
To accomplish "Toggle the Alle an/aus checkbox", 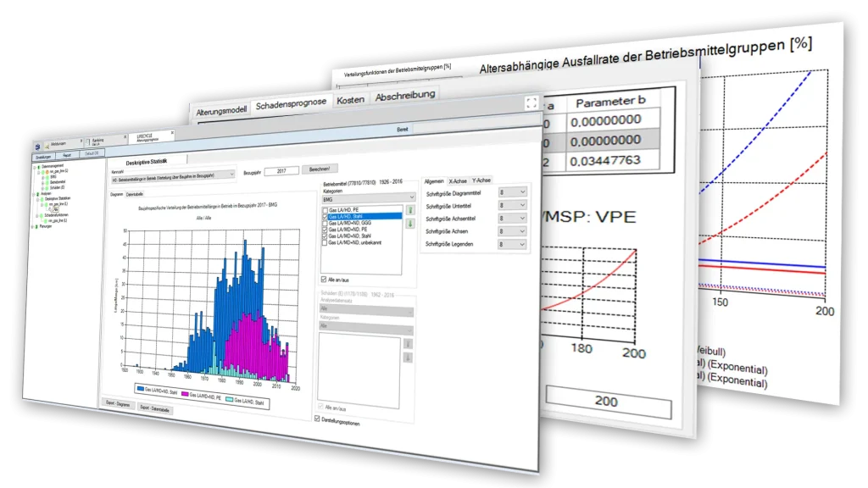I will tap(324, 279).
